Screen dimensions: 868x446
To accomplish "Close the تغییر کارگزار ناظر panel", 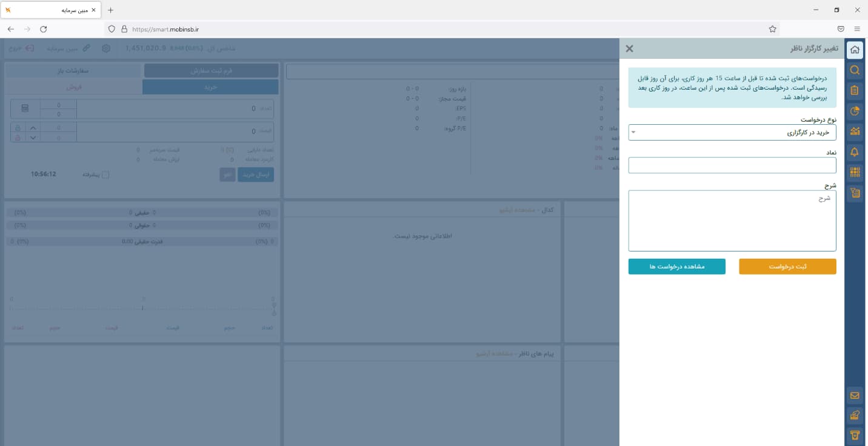I will [x=629, y=48].
